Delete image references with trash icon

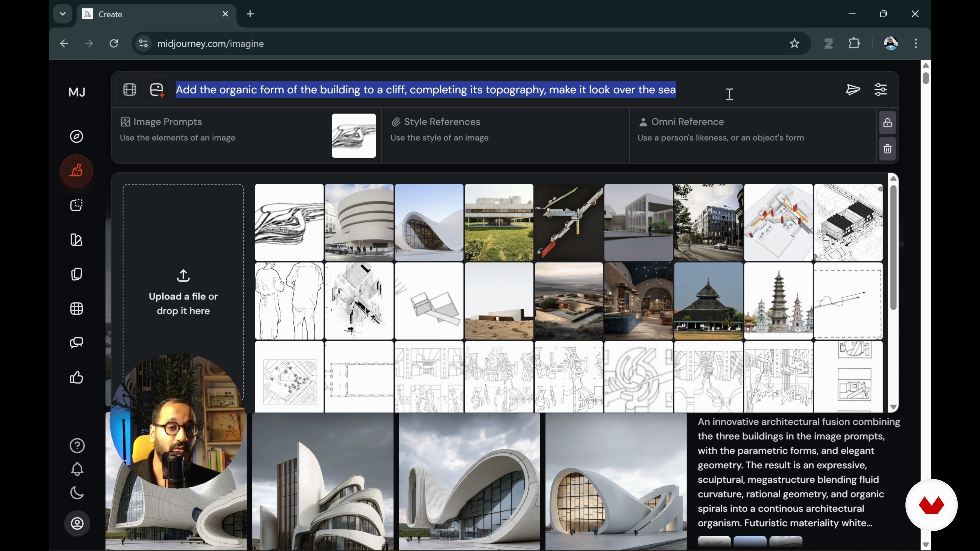[x=888, y=149]
